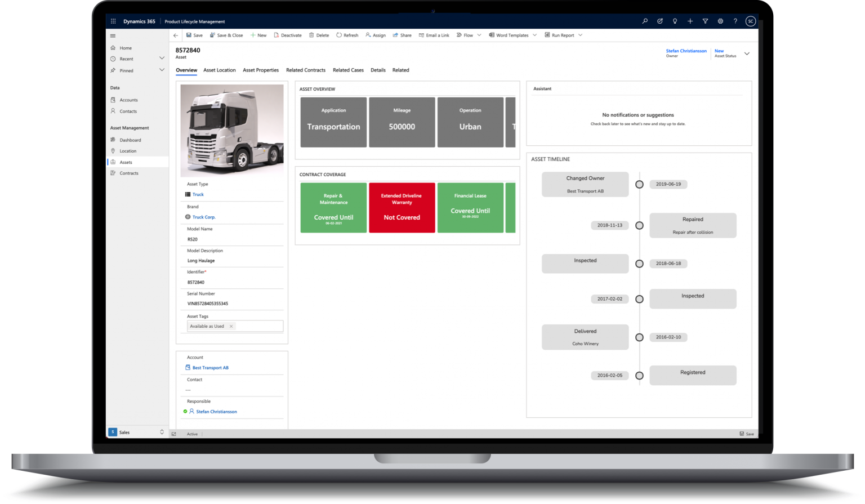
Task: Open the settings gear in top bar
Action: coord(720,21)
